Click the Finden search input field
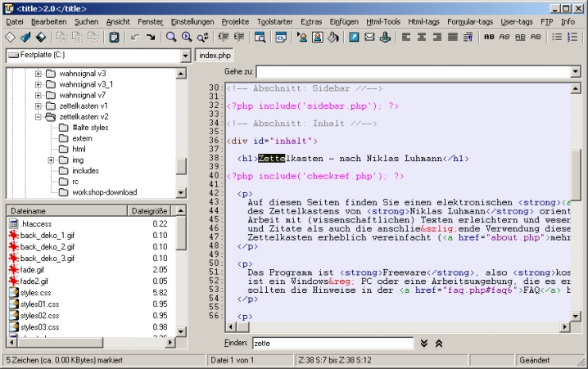Image resolution: width=588 pixels, height=369 pixels. (332, 344)
